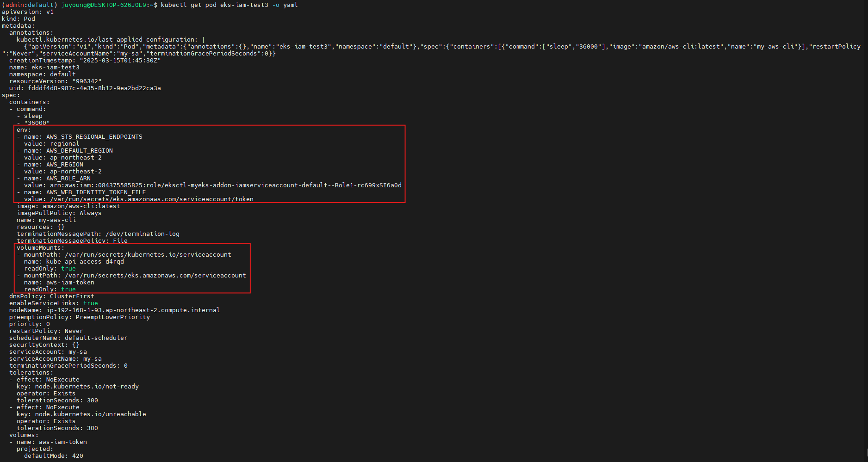
Task: Click the serviceaccount/token path value
Action: click(x=152, y=199)
